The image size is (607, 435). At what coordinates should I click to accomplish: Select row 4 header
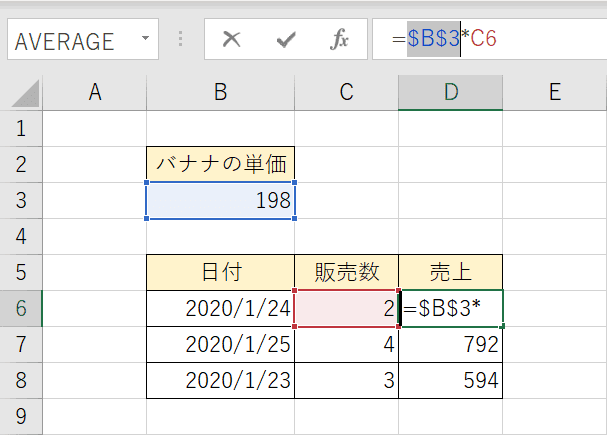pos(21,236)
